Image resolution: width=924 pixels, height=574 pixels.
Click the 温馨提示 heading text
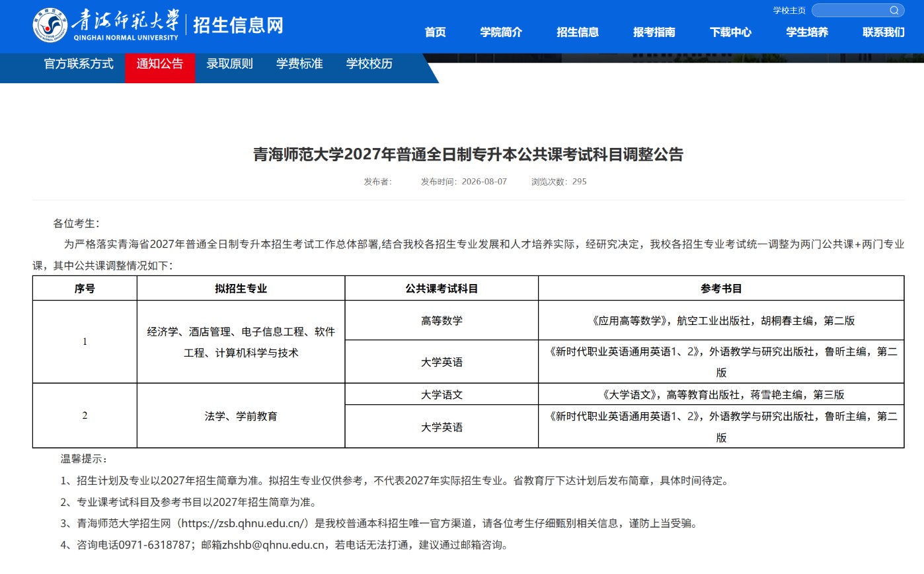tap(84, 459)
